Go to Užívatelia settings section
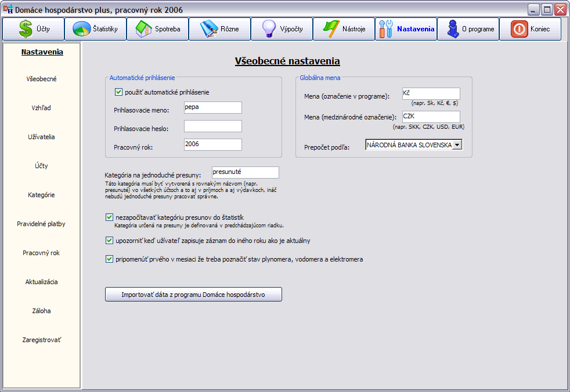Screen dimensions: 570x392 [41, 137]
